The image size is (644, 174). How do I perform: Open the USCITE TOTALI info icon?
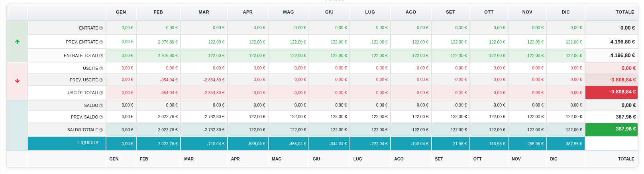(101, 93)
